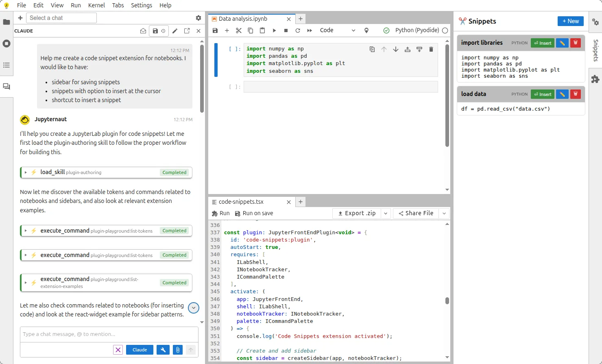Interrupt the kernel with the stop icon

pyautogui.click(x=286, y=31)
